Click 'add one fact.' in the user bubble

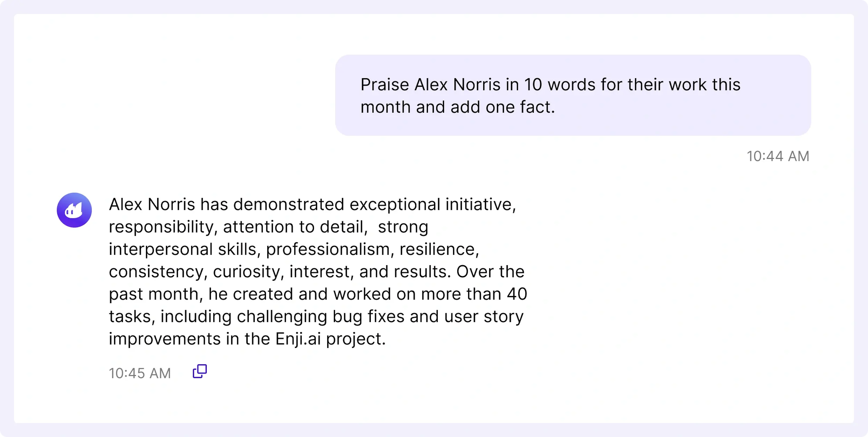[502, 107]
